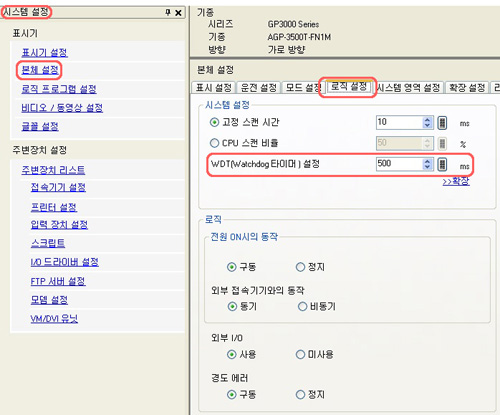
Task: Pin the 시스템 설정 panel
Action: pyautogui.click(x=168, y=12)
